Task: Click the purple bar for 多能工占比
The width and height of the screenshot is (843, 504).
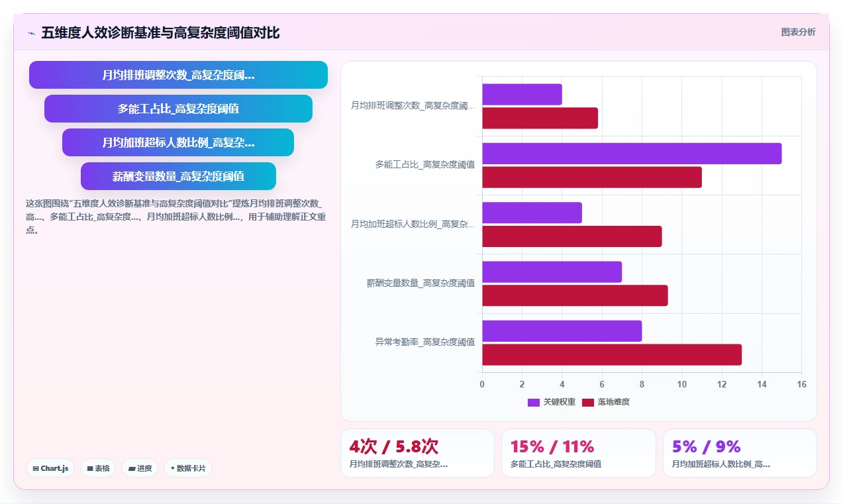Action: coord(632,153)
